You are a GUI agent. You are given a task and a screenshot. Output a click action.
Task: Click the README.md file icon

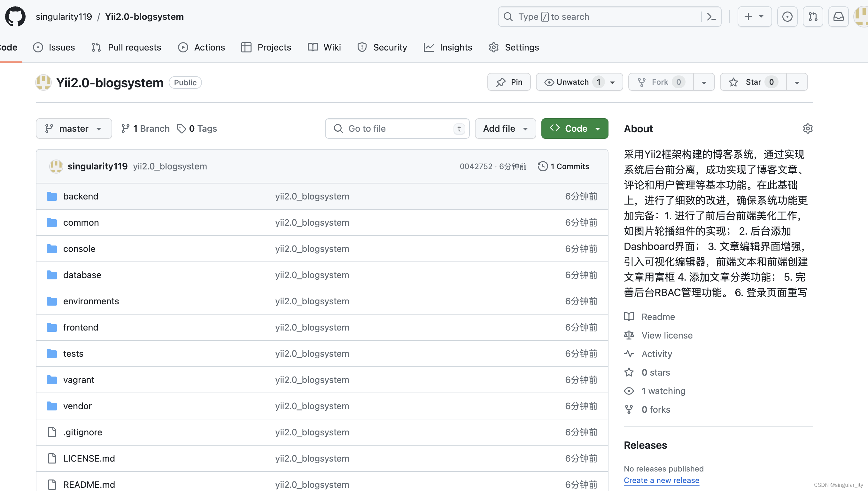(52, 485)
